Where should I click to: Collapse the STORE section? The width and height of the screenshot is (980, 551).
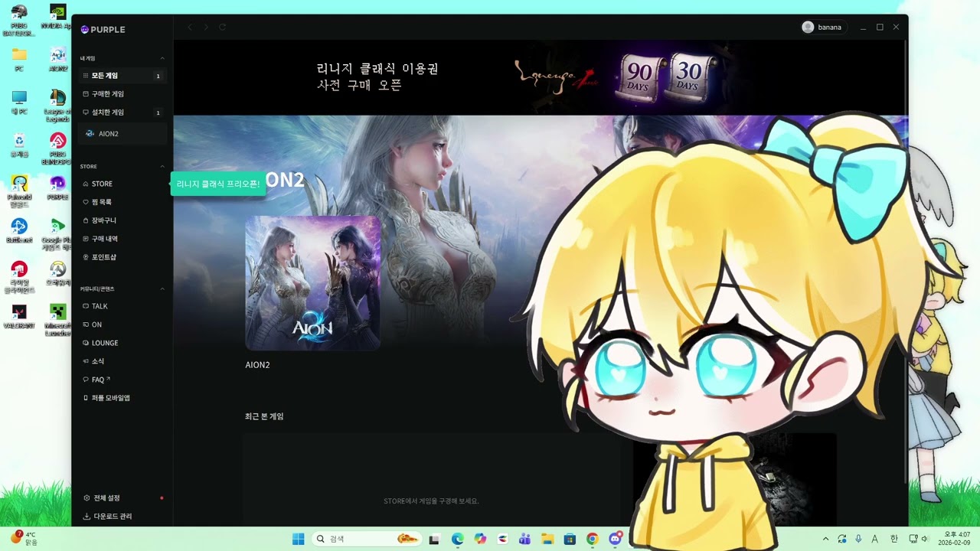point(162,166)
